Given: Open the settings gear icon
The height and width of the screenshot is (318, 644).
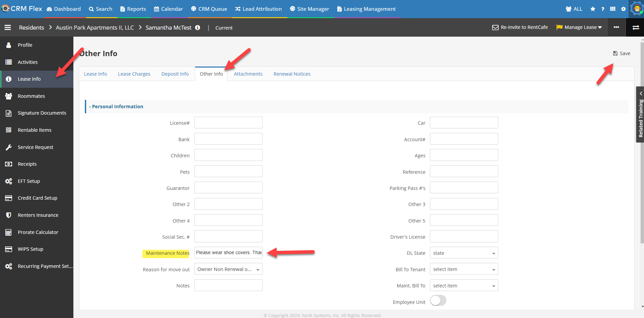Looking at the screenshot, I should [x=623, y=9].
